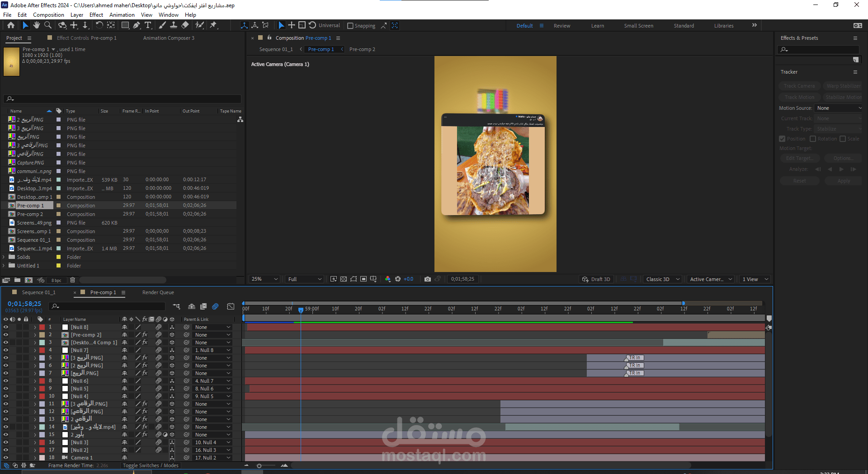Click Toggle Switches / Modes
868x474 pixels.
click(x=151, y=465)
